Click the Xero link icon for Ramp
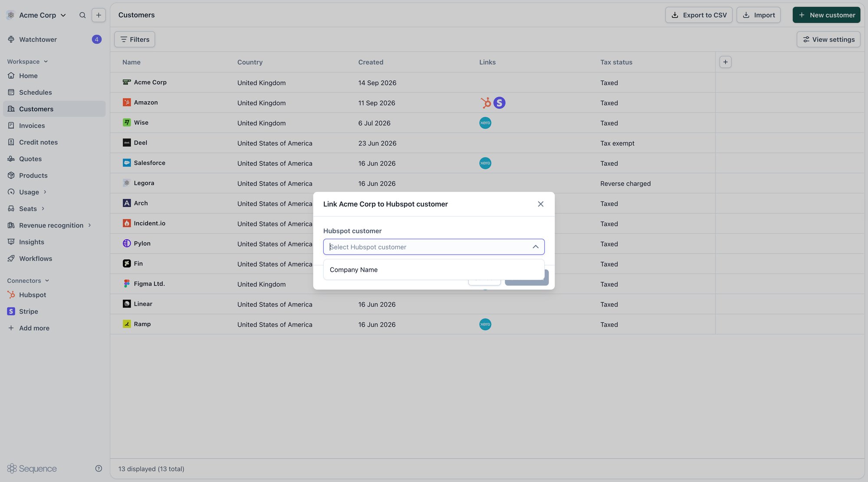Image resolution: width=868 pixels, height=482 pixels. coord(485,325)
